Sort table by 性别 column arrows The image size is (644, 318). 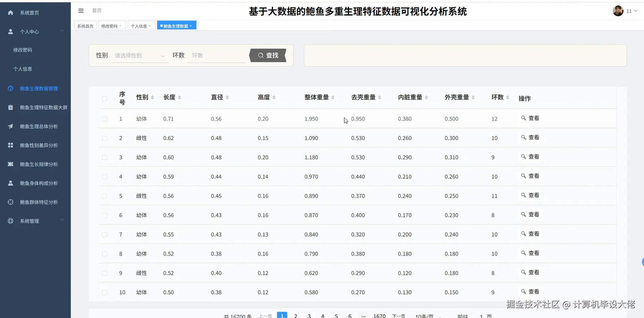152,97
